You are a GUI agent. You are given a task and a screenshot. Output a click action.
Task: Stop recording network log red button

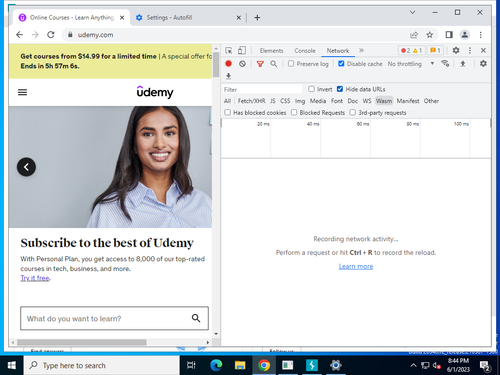point(228,64)
